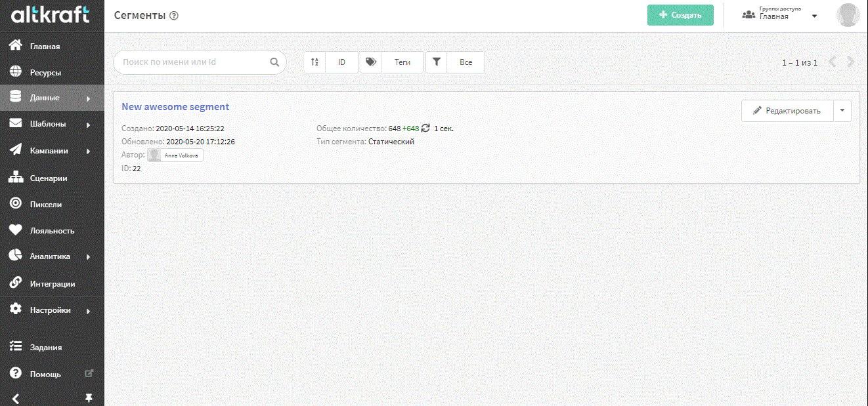Select Интеграции menu item
Screen dimensions: 868x406
click(53, 284)
